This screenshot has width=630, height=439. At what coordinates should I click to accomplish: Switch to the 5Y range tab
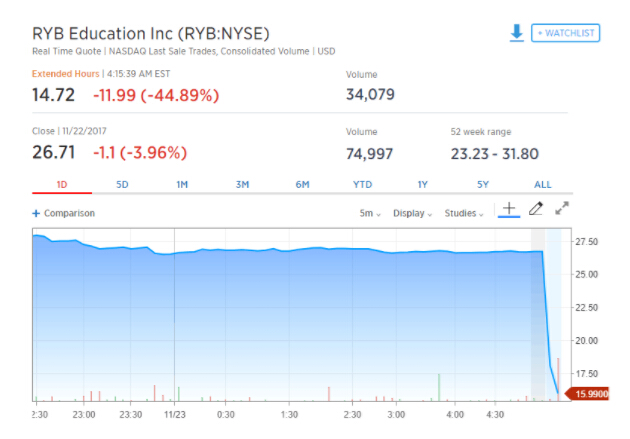[482, 184]
